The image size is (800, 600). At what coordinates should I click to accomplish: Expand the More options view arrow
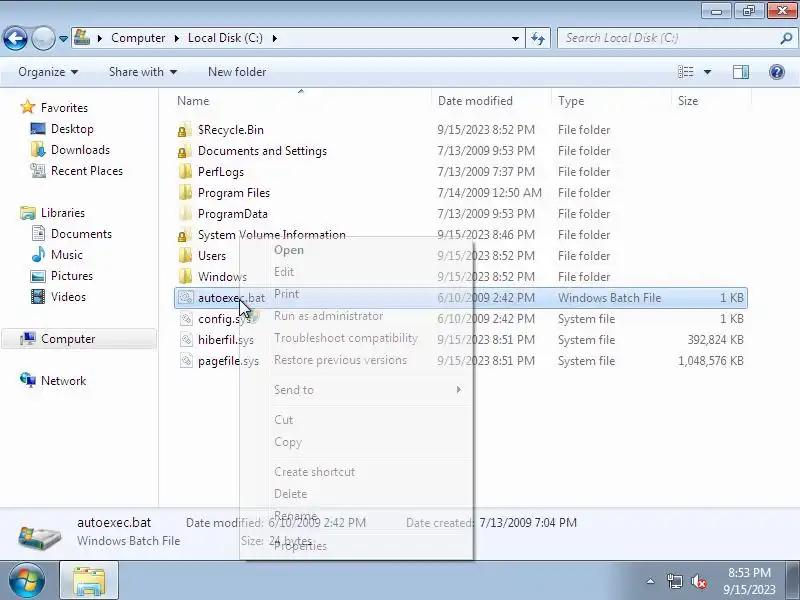pyautogui.click(x=707, y=72)
